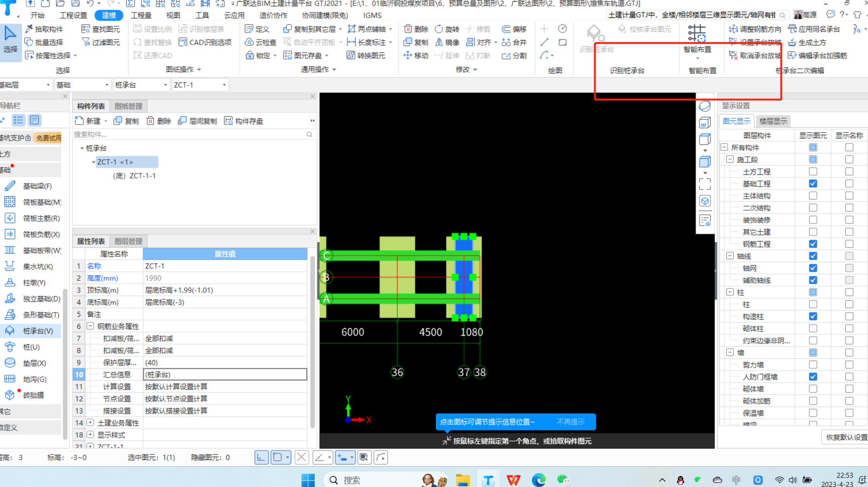The image size is (868, 487).
Task: Expand 显示样式 property group
Action: pyautogui.click(x=91, y=435)
